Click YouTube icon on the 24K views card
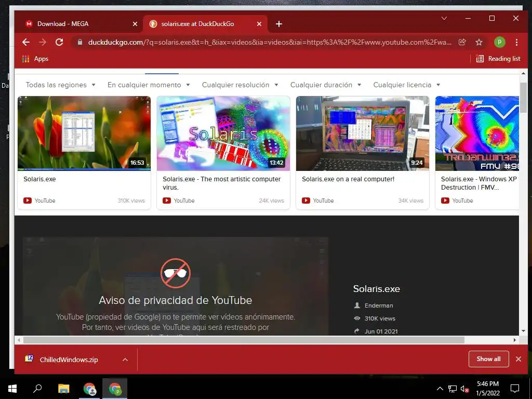The width and height of the screenshot is (532, 399). (167, 201)
